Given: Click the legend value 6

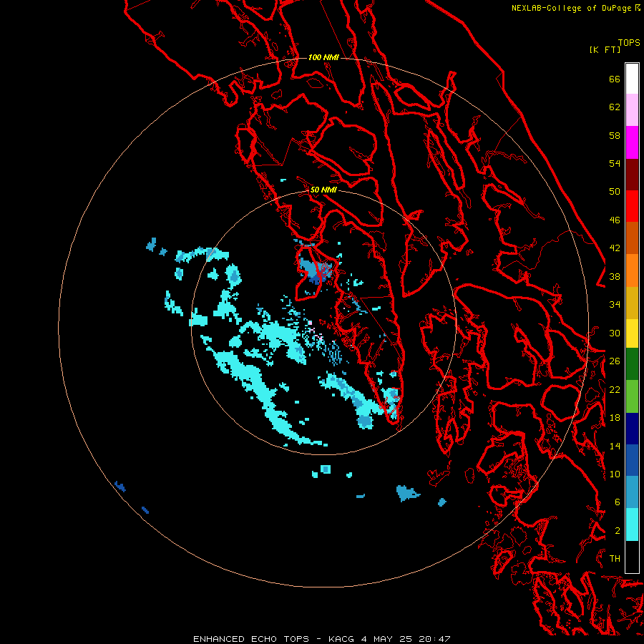Looking at the screenshot, I should point(618,502).
